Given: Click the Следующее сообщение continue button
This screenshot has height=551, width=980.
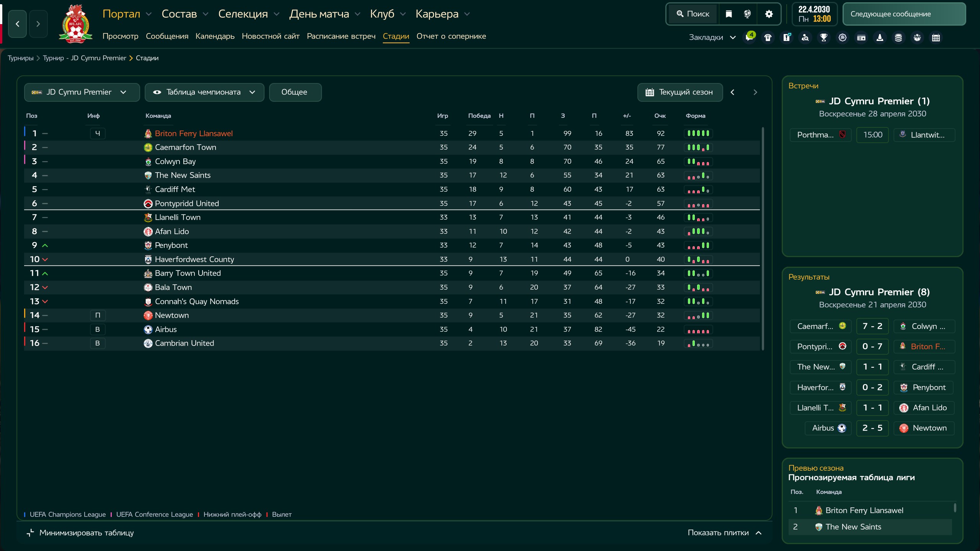Looking at the screenshot, I should pyautogui.click(x=904, y=14).
